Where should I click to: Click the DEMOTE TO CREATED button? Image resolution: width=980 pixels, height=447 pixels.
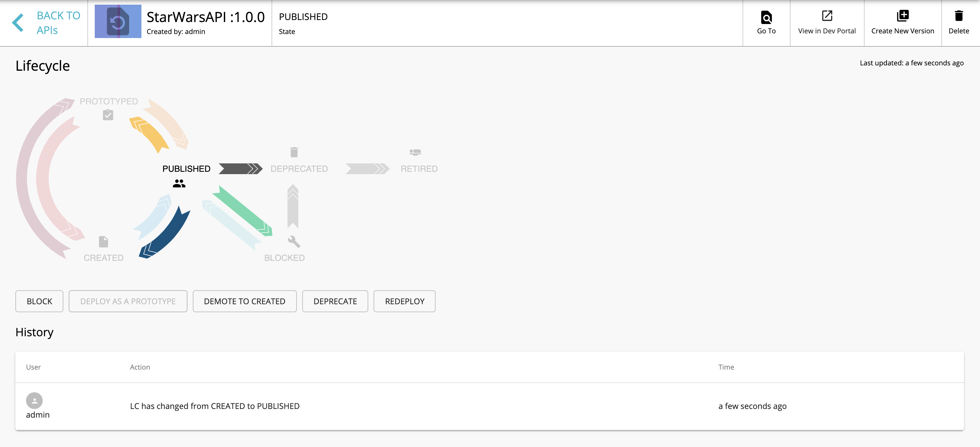[x=244, y=301]
